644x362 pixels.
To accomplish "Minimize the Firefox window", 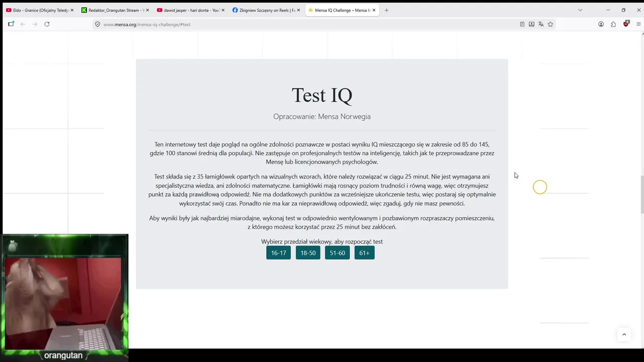I will 608,10.
